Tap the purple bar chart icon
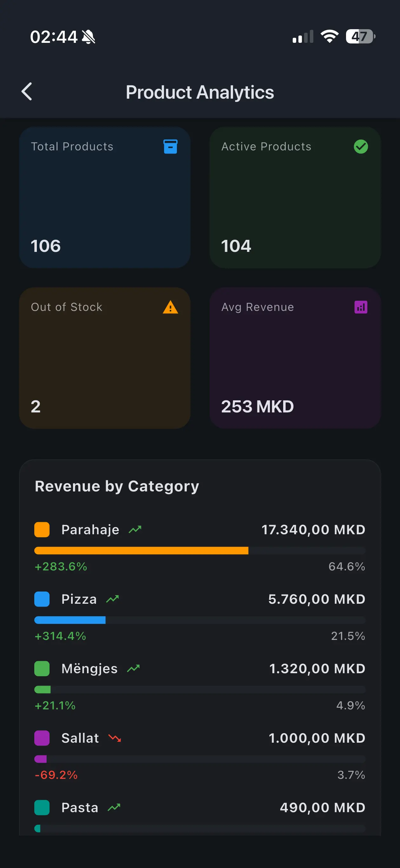Image resolution: width=400 pixels, height=868 pixels. [361, 307]
